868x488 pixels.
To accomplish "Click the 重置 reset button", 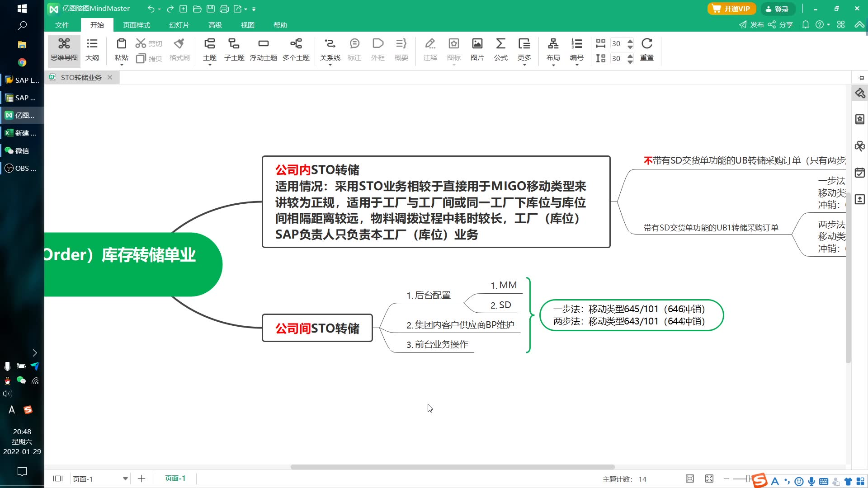I will (647, 50).
